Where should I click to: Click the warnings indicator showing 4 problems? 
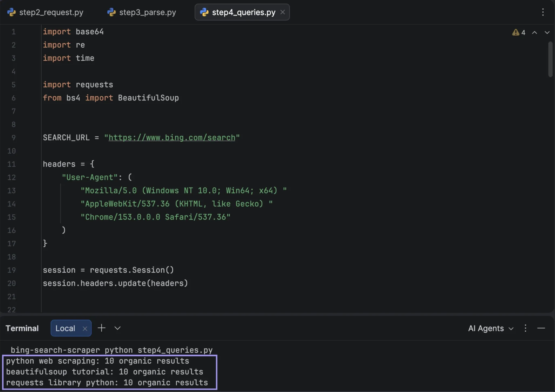tap(519, 32)
